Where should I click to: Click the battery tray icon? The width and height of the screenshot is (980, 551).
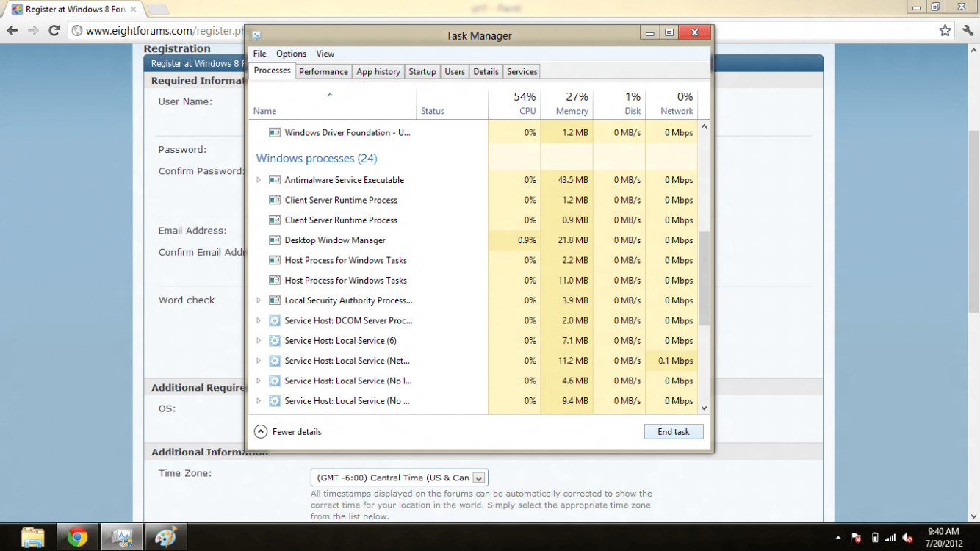click(x=874, y=538)
